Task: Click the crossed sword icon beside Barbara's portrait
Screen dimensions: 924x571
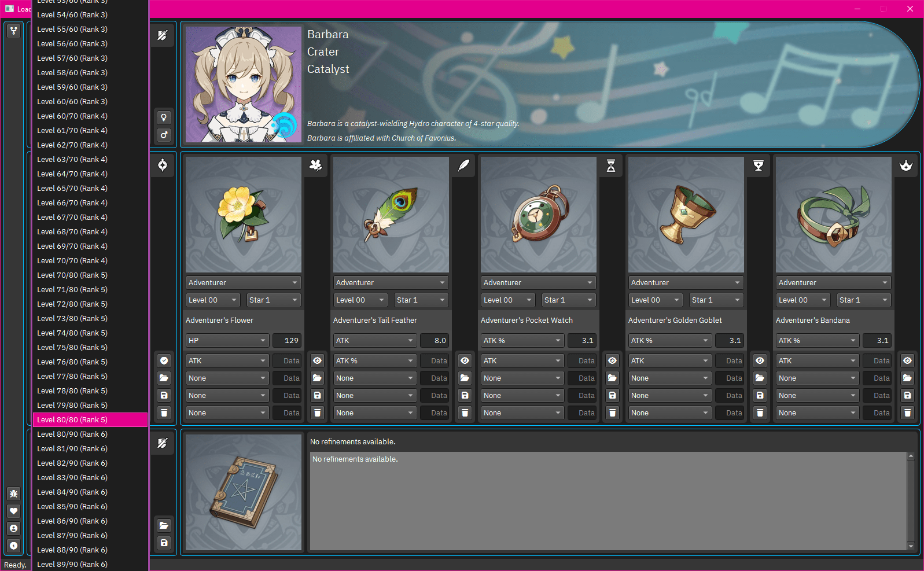Action: (x=163, y=35)
